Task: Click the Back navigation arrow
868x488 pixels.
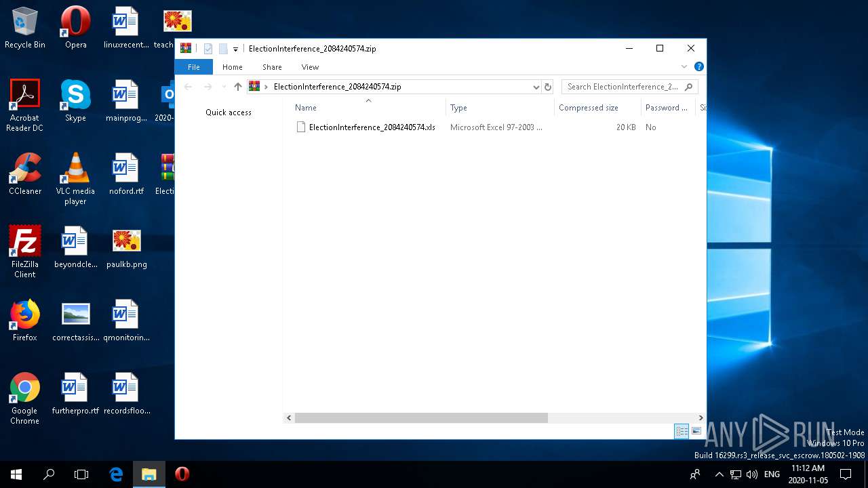Action: (189, 87)
